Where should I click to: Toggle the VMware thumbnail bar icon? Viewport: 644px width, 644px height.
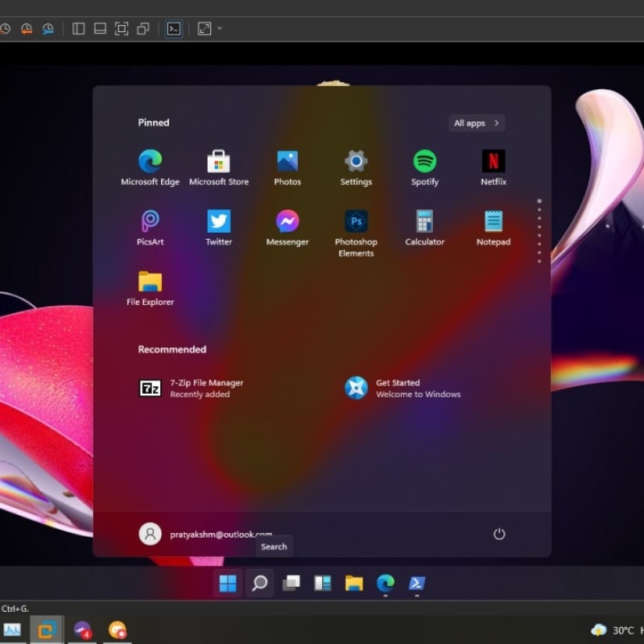coord(100,29)
